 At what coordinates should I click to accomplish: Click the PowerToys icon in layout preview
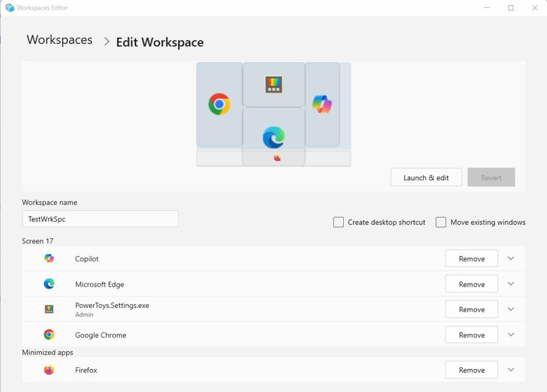(x=274, y=84)
